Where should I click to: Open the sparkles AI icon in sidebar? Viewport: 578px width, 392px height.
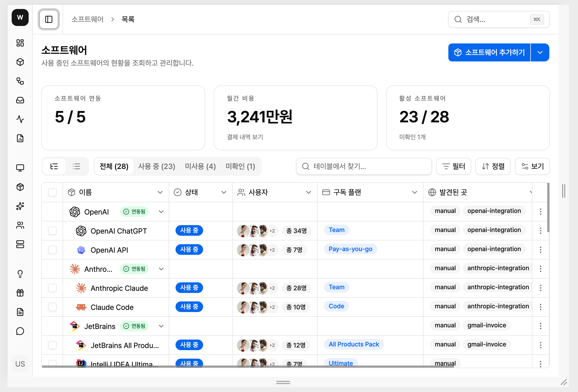[x=20, y=206]
